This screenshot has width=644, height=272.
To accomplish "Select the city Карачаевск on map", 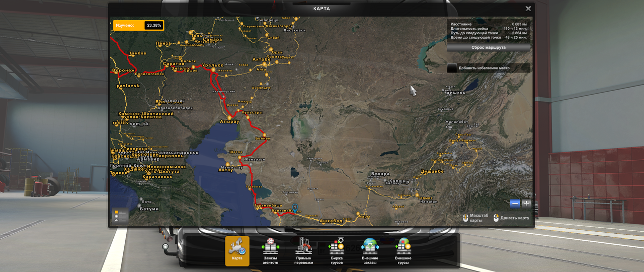I will click(157, 176).
